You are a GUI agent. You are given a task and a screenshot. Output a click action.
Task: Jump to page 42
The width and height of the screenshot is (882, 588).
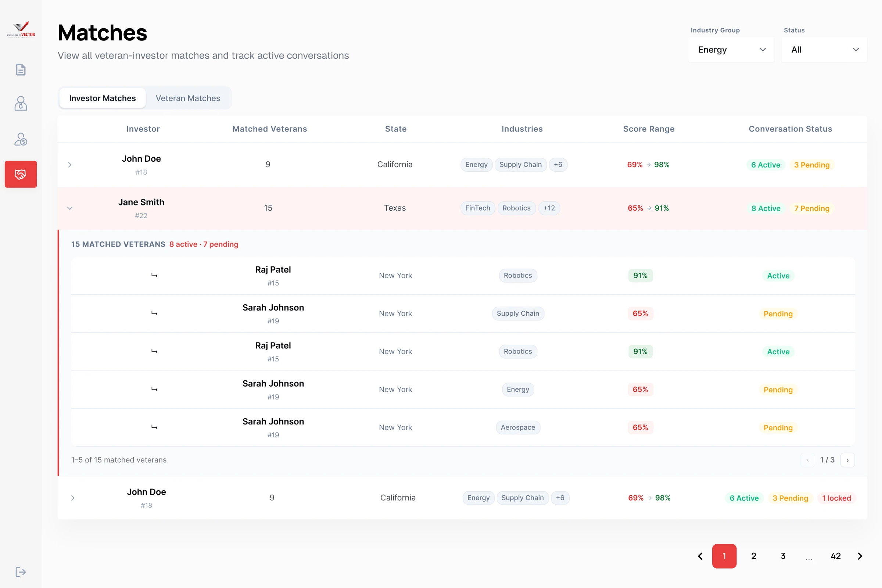click(x=835, y=556)
